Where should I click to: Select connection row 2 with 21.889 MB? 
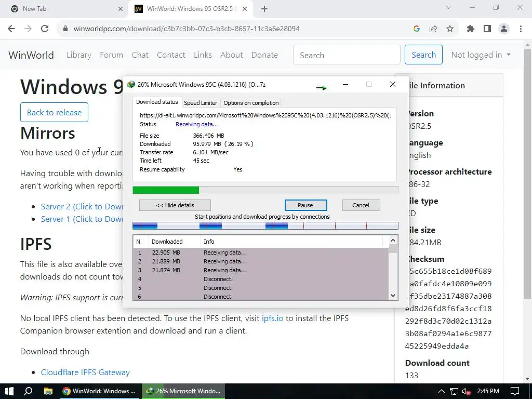point(261,262)
